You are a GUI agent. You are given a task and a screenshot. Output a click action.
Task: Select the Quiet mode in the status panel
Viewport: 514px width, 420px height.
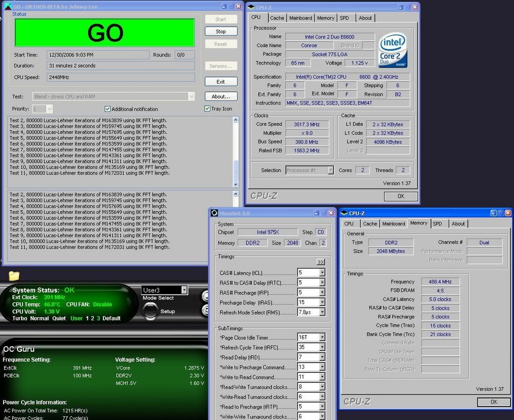pos(59,318)
